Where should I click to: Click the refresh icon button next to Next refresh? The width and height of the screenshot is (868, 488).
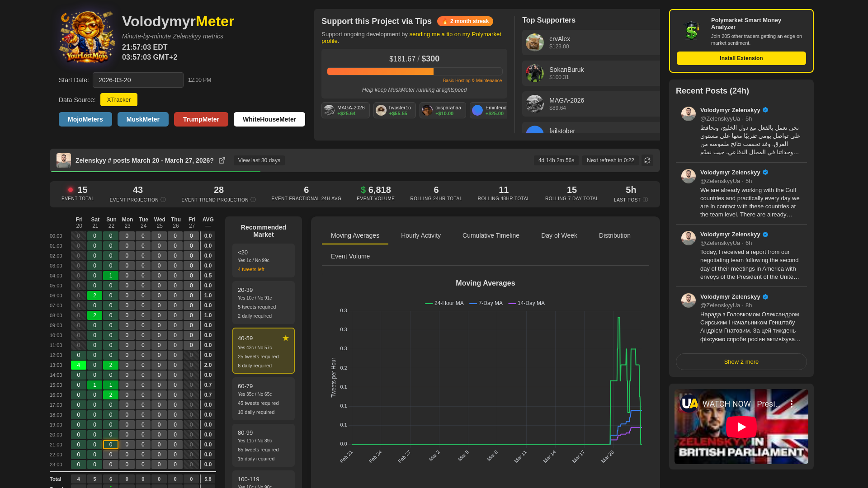pyautogui.click(x=647, y=160)
